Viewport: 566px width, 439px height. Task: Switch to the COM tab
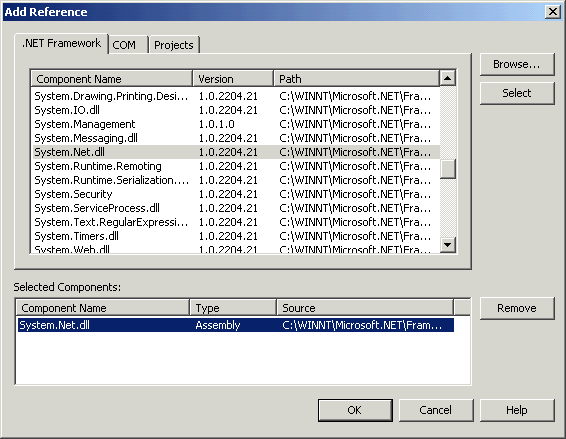point(128,45)
